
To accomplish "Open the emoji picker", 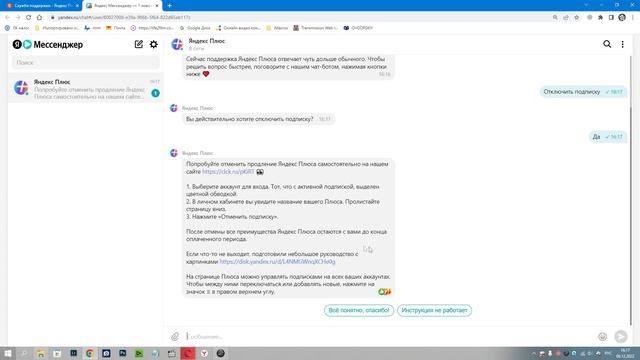I will click(x=602, y=336).
